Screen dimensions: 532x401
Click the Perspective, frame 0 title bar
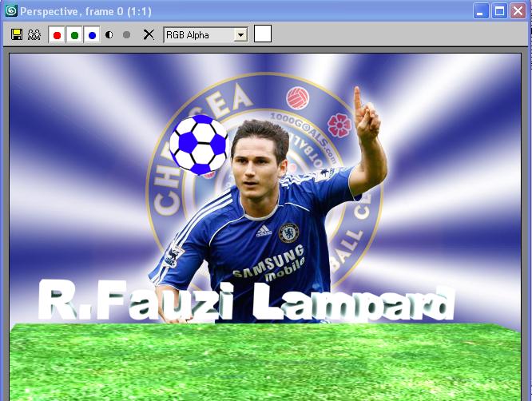tap(237, 11)
